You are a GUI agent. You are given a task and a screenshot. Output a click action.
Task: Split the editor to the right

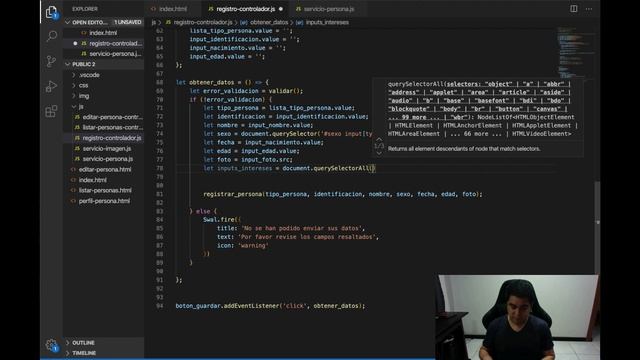pyautogui.click(x=573, y=9)
